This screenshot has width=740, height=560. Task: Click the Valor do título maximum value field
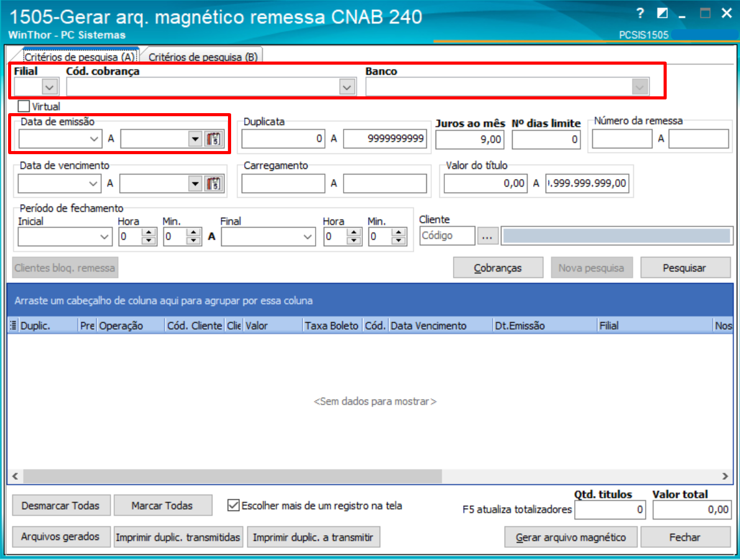point(588,183)
